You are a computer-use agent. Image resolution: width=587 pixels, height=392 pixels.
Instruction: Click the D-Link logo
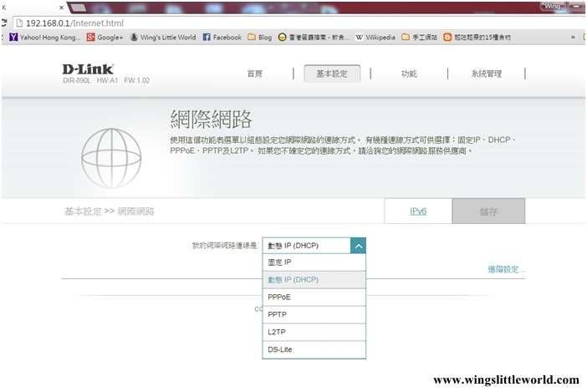tap(89, 69)
